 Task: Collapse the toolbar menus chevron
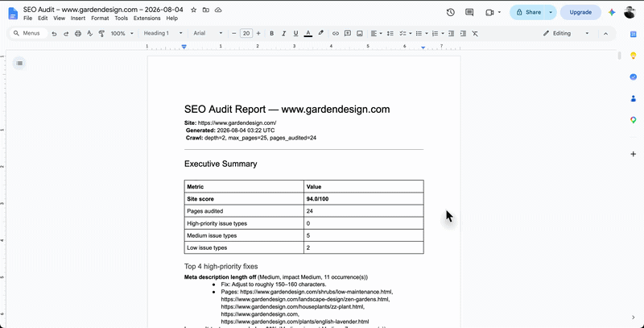pyautogui.click(x=605, y=34)
